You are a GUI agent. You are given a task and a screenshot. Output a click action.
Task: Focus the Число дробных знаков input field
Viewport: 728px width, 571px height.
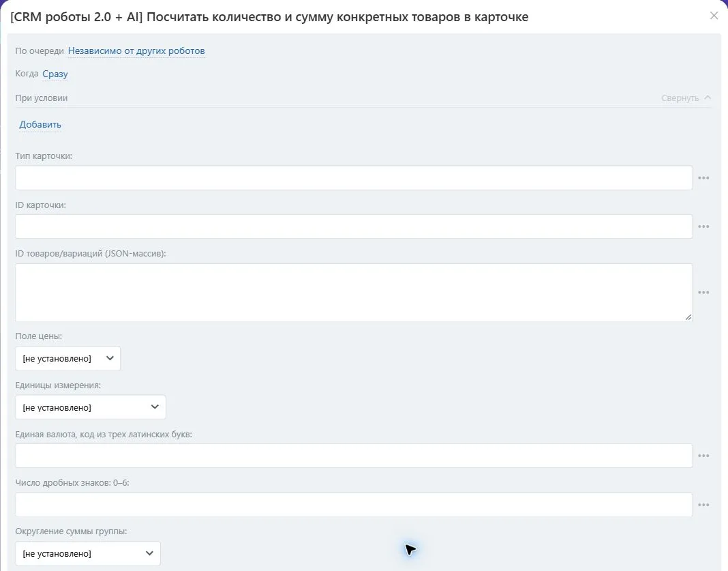coord(354,505)
